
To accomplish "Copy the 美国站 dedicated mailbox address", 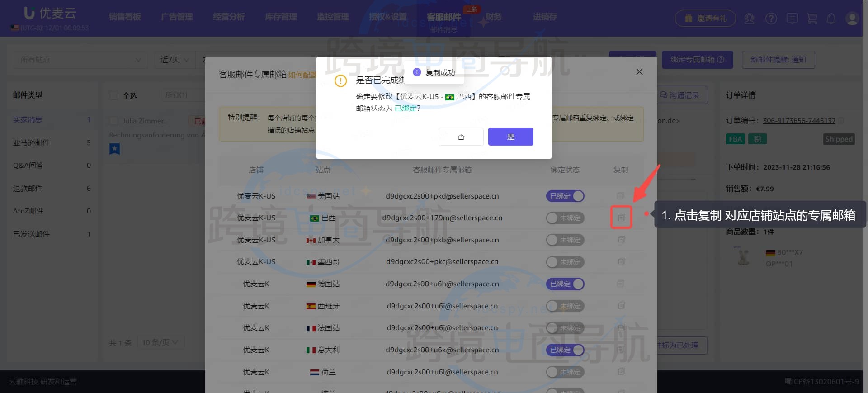I will [x=621, y=196].
